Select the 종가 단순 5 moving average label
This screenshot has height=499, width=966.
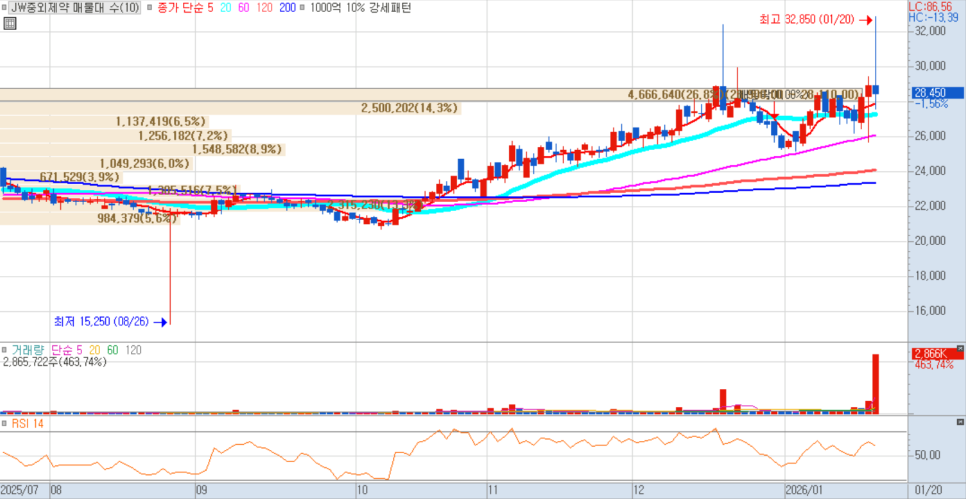tap(184, 8)
